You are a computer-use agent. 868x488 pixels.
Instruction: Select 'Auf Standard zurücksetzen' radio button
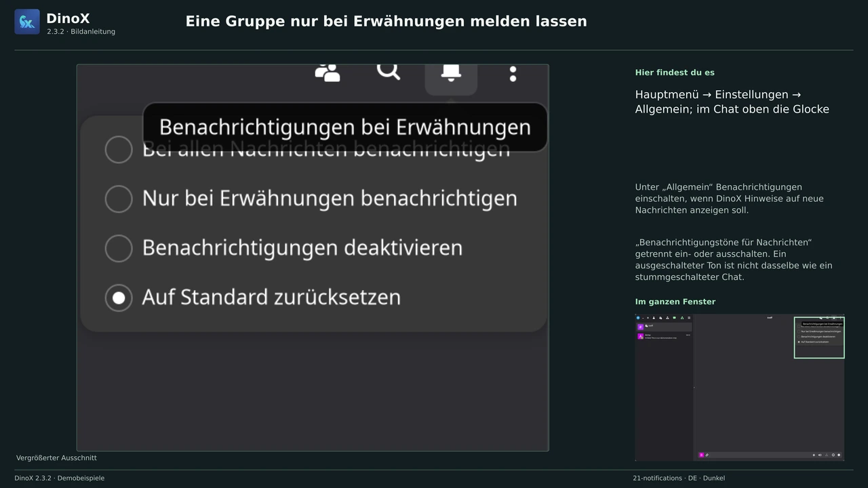(x=119, y=298)
